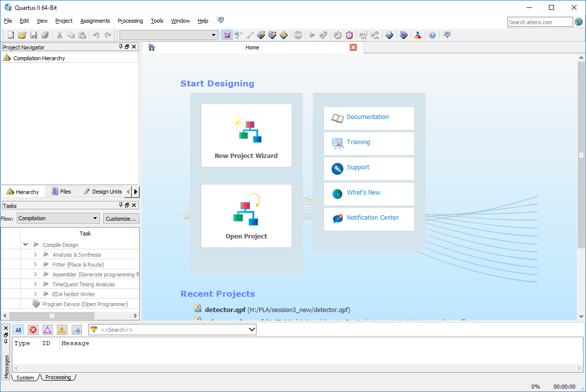The image size is (586, 392).
Task: Click the Redo arrow icon
Action: (108, 35)
